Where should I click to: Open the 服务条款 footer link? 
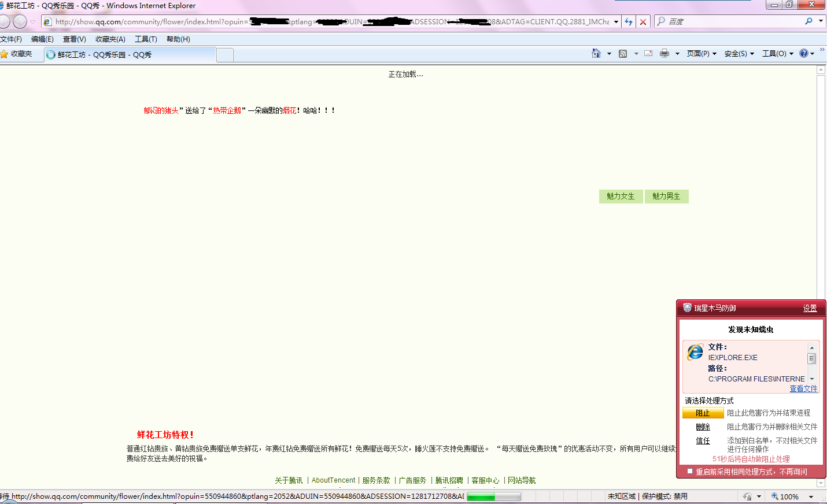click(x=376, y=480)
